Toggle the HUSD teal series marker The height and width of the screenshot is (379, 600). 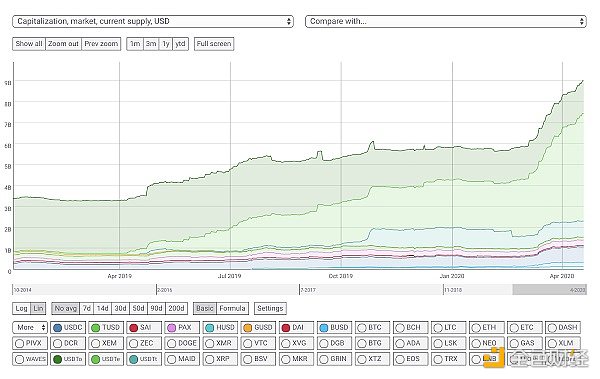pos(210,328)
